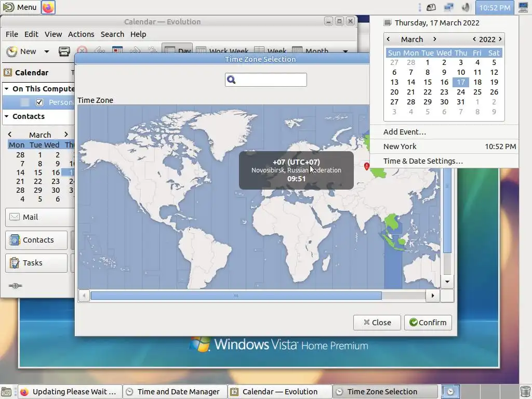Switch to Time and Date Manager in taskbar
The width and height of the screenshot is (532, 399).
tap(175, 392)
